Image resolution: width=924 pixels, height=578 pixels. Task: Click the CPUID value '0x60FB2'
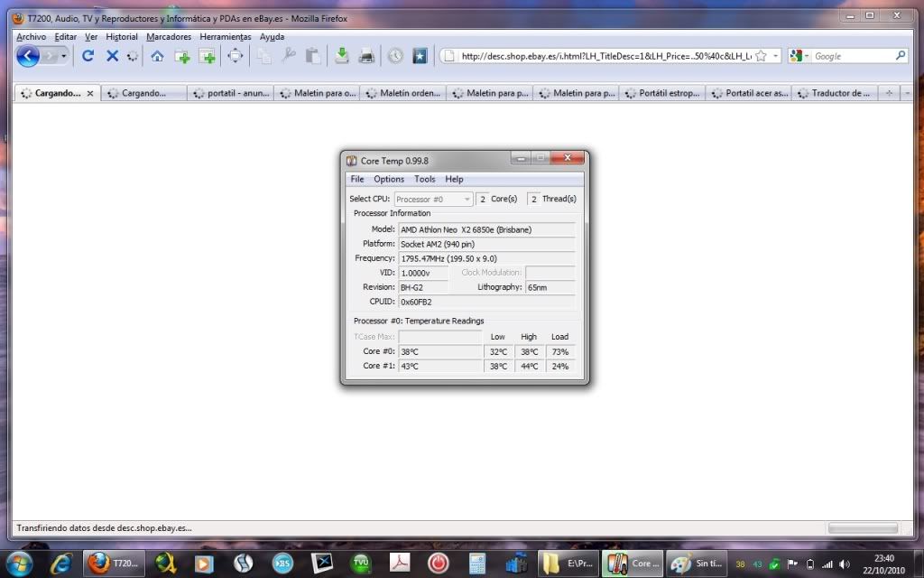click(486, 302)
